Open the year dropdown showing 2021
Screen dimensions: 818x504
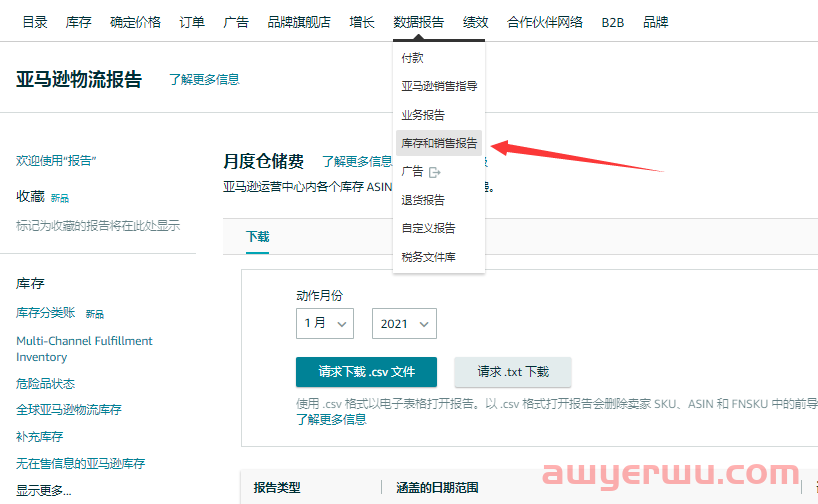pos(404,323)
